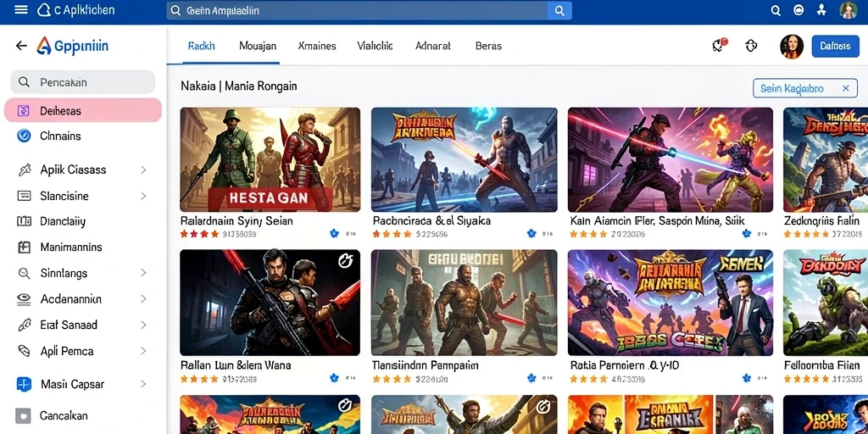Screen dimensions: 868x434
Task: Expand the Apli Pemca chevron
Action: pos(143,351)
